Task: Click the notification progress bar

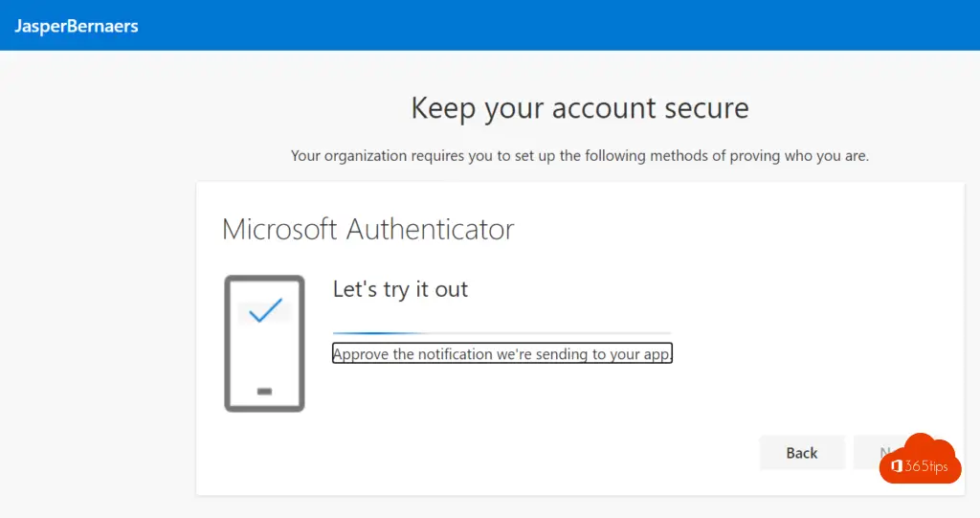Action: point(501,333)
